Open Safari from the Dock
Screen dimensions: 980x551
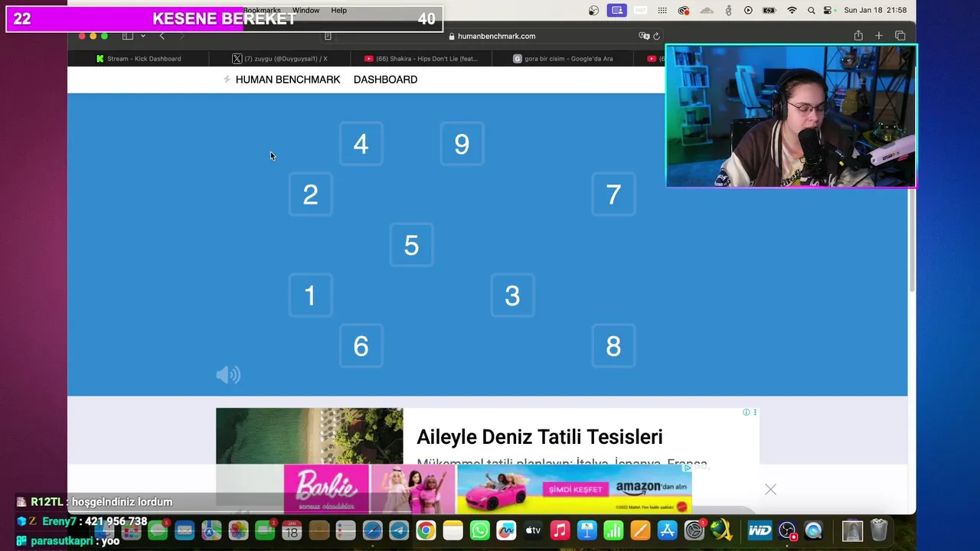click(x=372, y=530)
